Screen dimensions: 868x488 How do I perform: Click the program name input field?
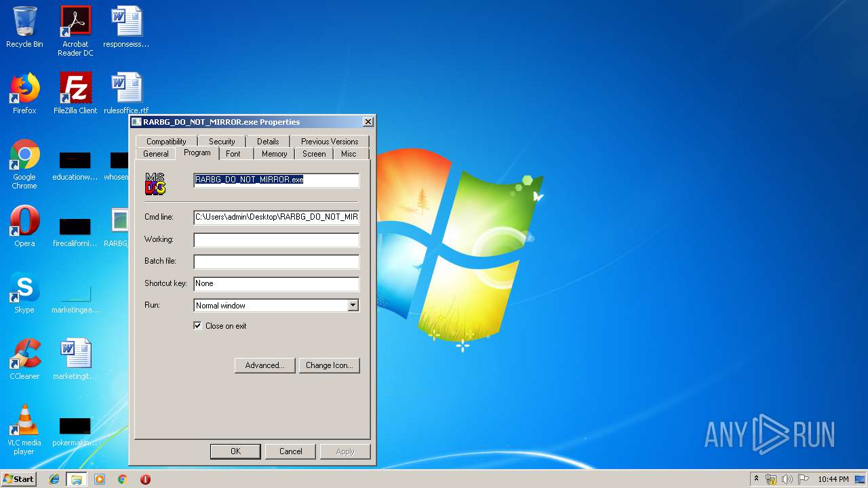(x=277, y=180)
